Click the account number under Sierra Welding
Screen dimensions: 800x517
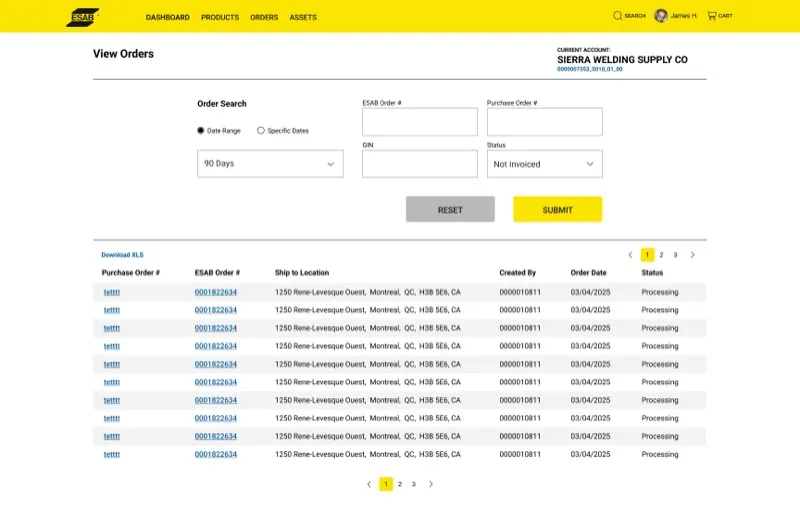click(x=589, y=69)
